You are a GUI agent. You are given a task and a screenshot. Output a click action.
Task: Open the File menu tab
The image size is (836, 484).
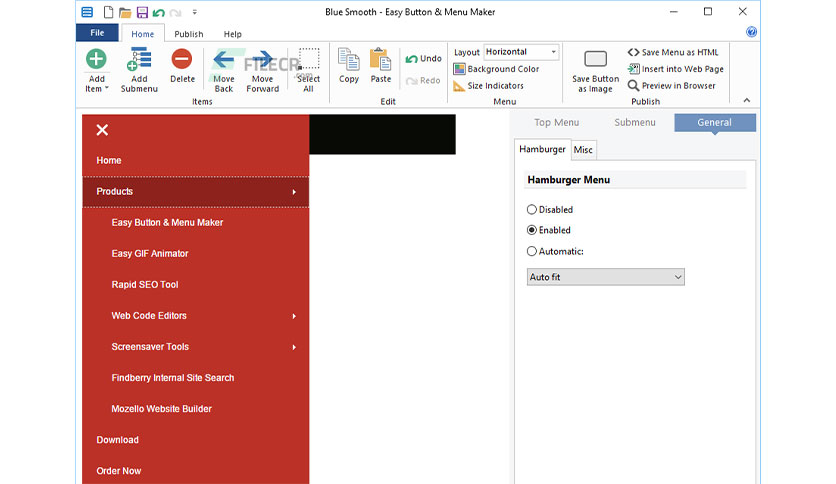pyautogui.click(x=97, y=33)
